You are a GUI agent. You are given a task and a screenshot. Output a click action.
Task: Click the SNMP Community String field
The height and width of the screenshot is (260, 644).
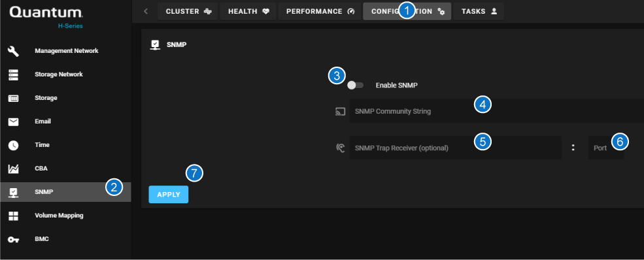(x=496, y=111)
